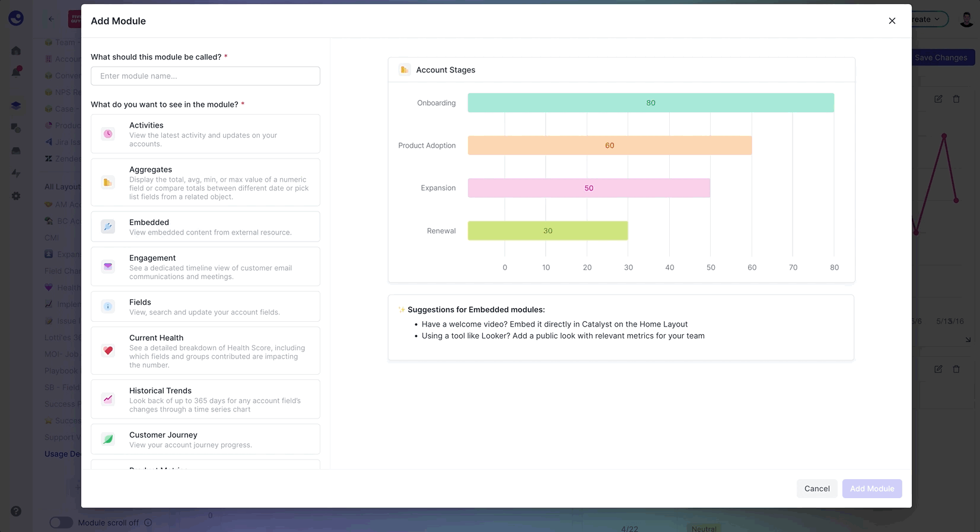Click the Customer Journey leaf icon

click(x=108, y=439)
